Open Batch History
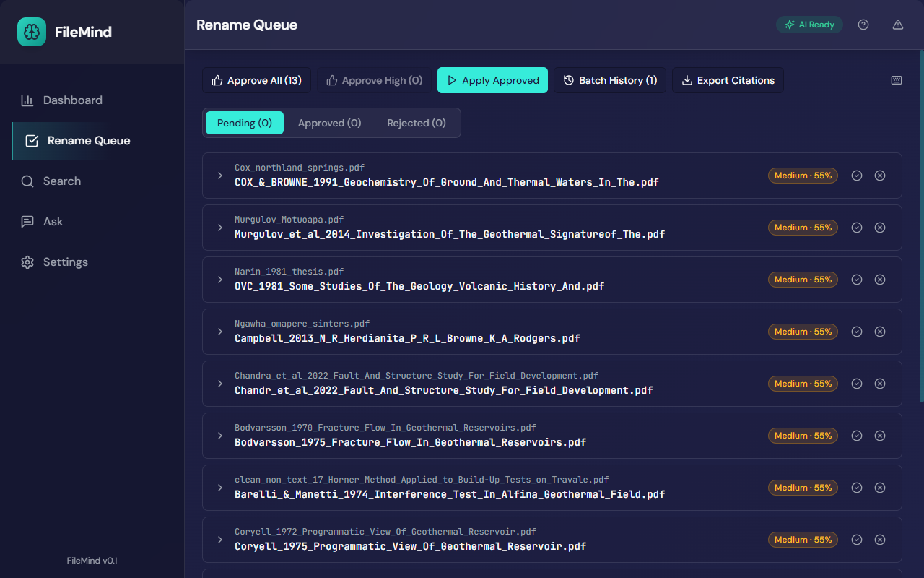The width and height of the screenshot is (924, 578). tap(610, 80)
